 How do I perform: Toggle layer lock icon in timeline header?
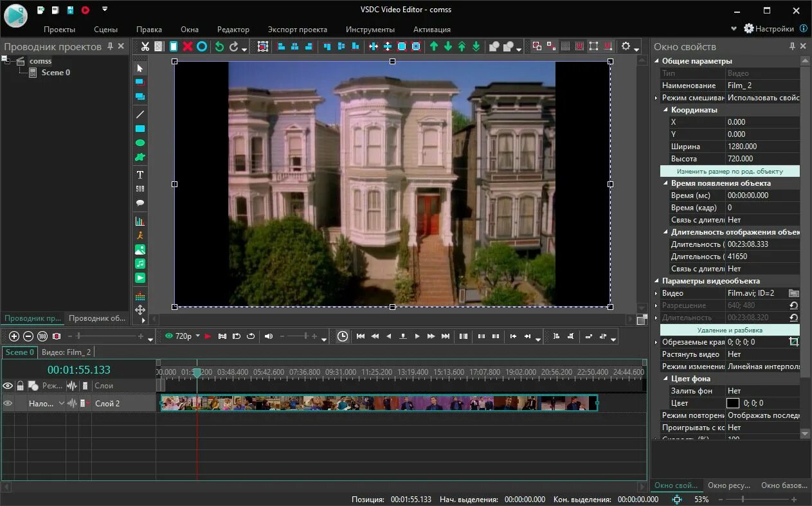coord(20,385)
